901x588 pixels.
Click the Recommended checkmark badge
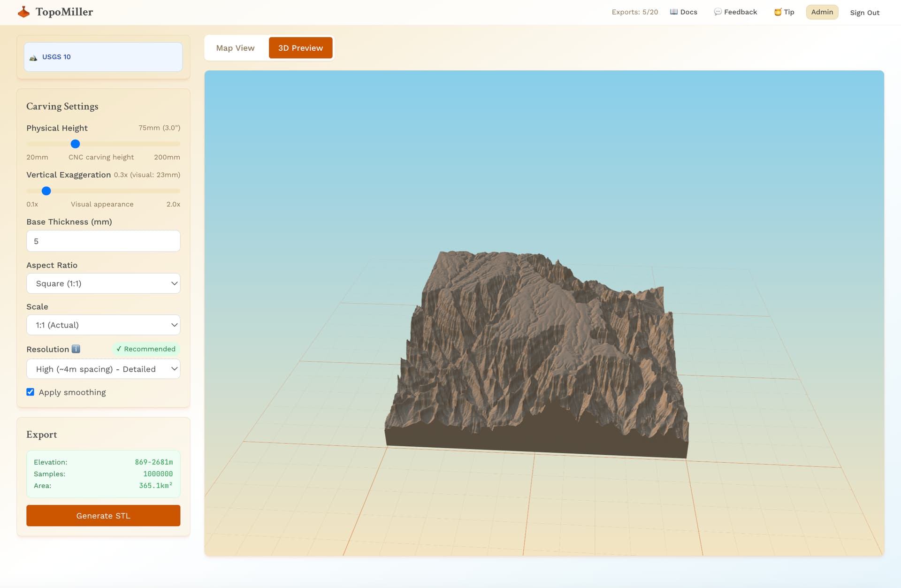(x=146, y=349)
